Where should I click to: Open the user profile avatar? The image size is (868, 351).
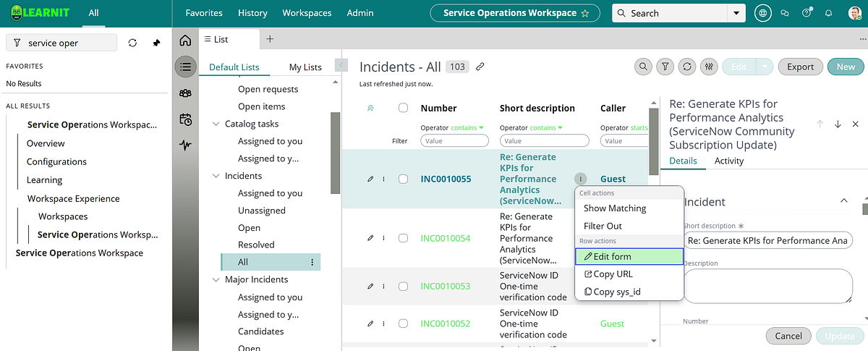pyautogui.click(x=854, y=13)
